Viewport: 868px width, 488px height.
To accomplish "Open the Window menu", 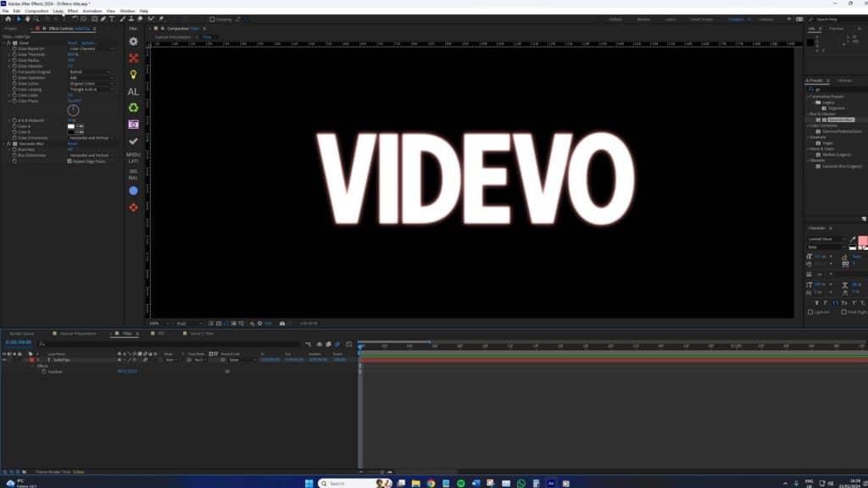I will 127,11.
